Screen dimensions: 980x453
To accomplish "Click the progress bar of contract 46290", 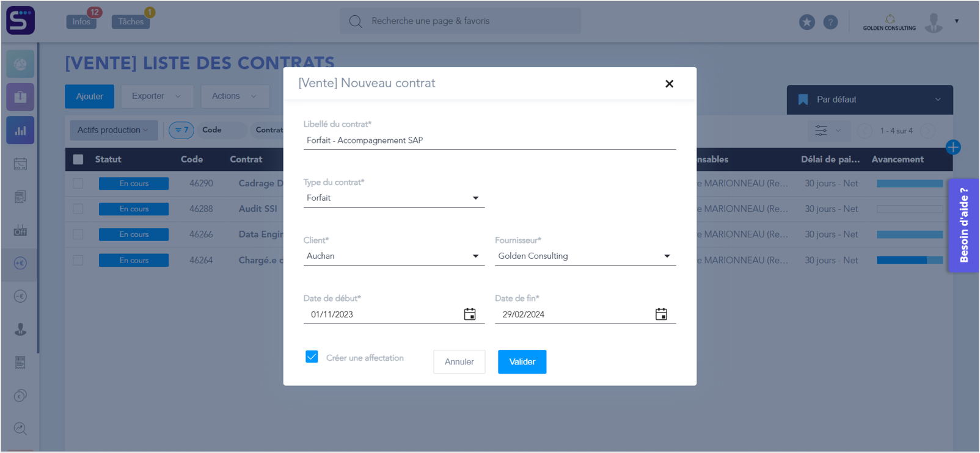I will click(x=910, y=183).
